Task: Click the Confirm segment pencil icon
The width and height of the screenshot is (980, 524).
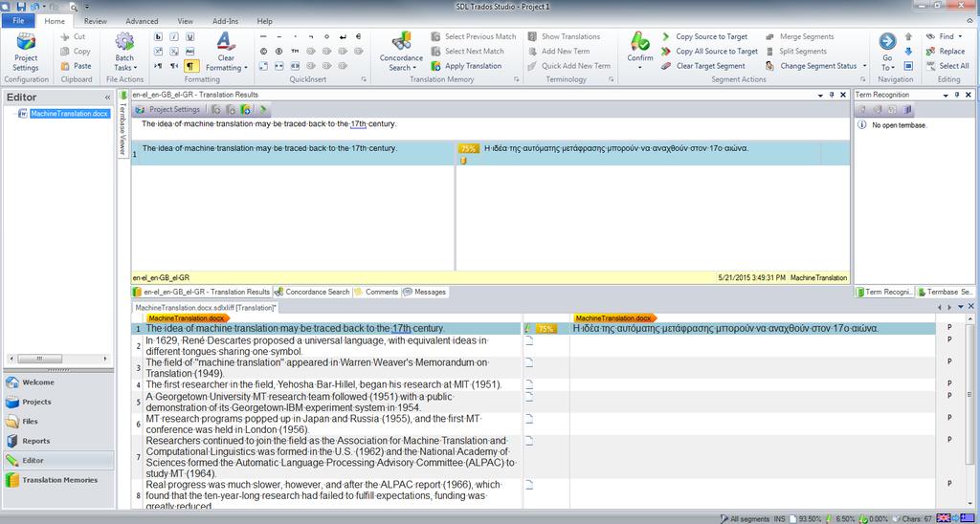Action: click(639, 41)
